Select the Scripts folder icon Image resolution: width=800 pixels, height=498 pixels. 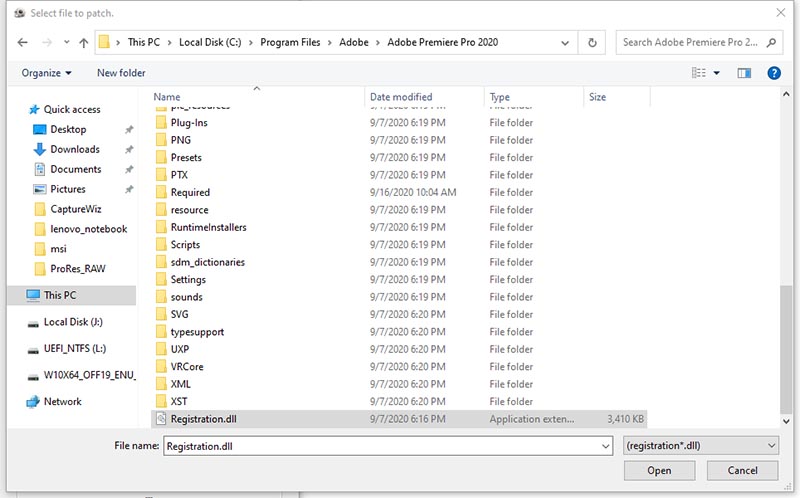click(161, 244)
